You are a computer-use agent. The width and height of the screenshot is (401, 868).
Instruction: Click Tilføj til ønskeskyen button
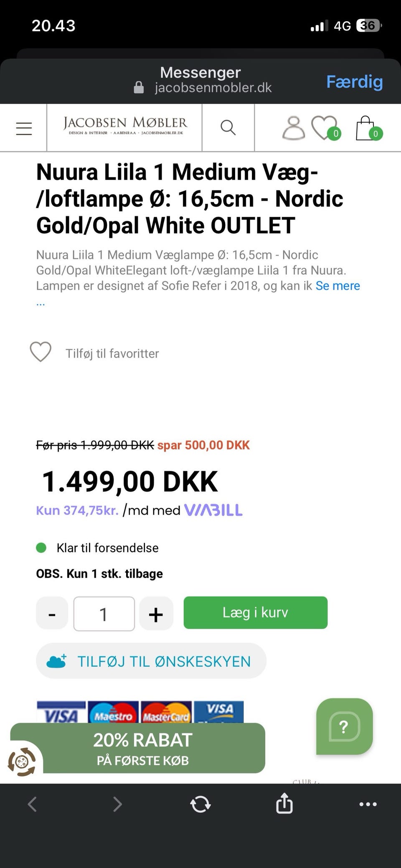[x=151, y=661]
